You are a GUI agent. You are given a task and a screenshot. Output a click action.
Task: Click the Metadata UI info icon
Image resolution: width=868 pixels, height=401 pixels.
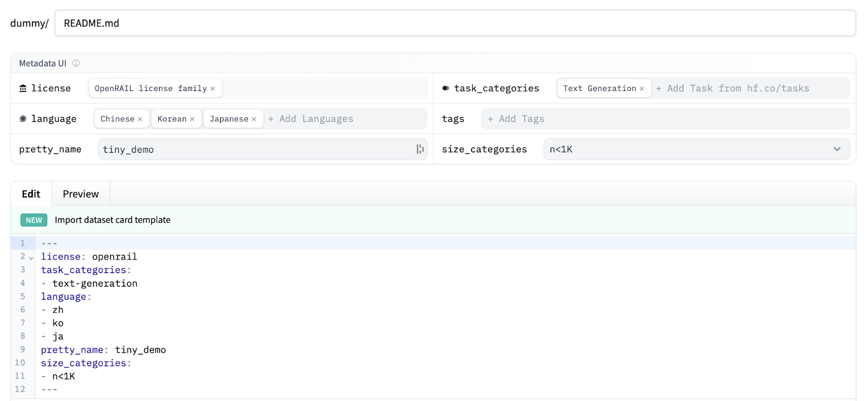[x=76, y=63]
